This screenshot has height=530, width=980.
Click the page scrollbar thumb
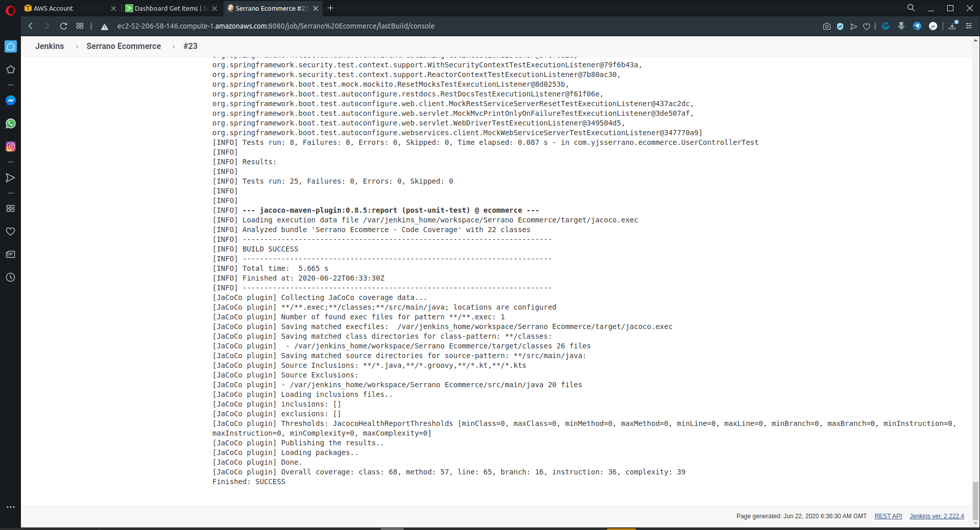(975, 500)
